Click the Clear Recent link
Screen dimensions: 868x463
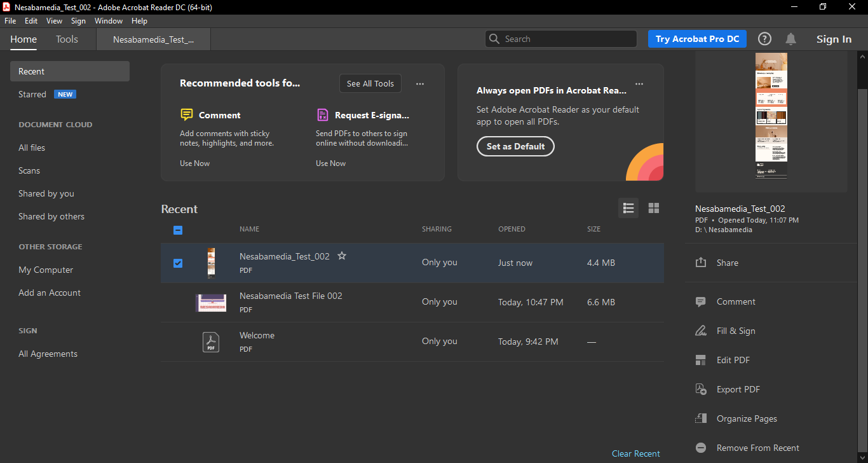click(635, 453)
